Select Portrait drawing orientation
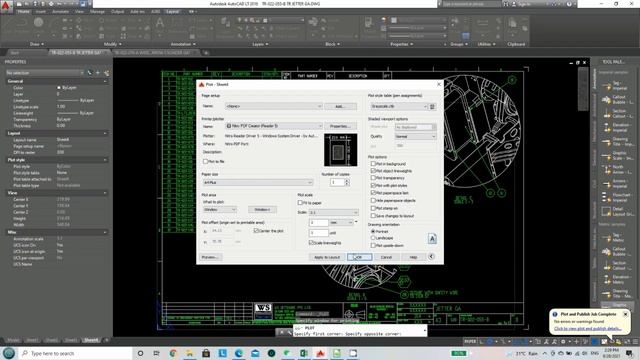The image size is (640, 360). tap(373, 231)
